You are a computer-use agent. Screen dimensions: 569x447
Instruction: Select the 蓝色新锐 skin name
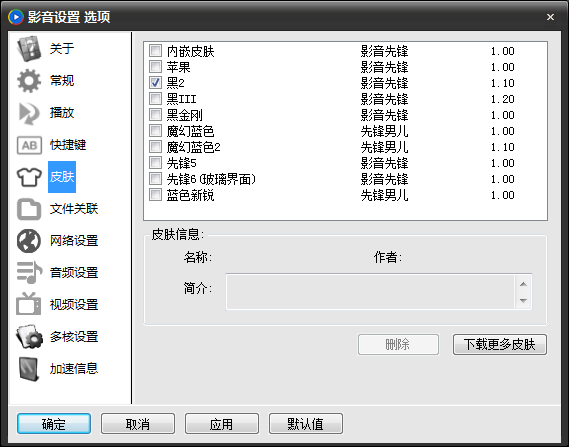pos(191,195)
